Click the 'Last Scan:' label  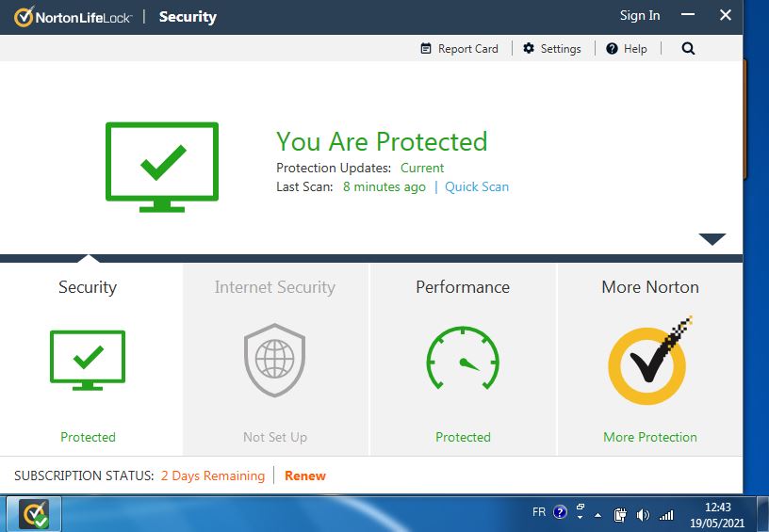pos(304,186)
